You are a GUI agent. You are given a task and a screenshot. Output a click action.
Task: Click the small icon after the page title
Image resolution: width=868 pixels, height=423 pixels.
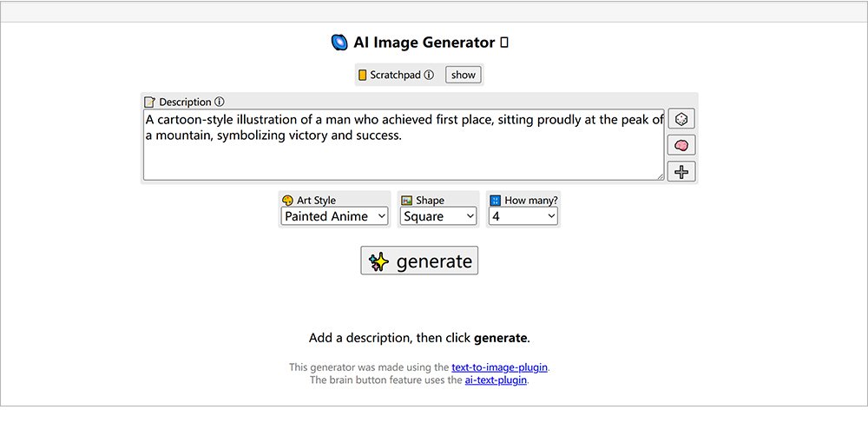click(505, 42)
